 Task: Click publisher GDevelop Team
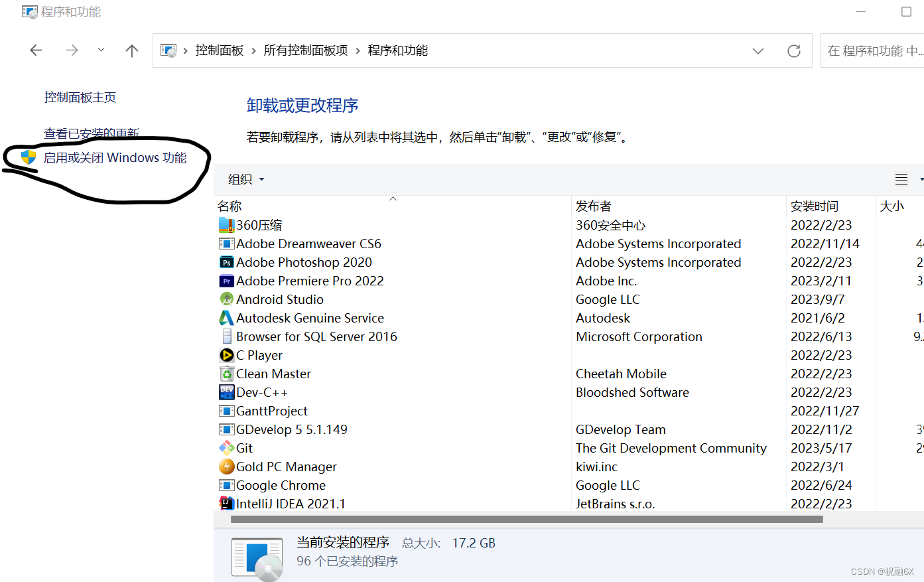[x=621, y=429]
